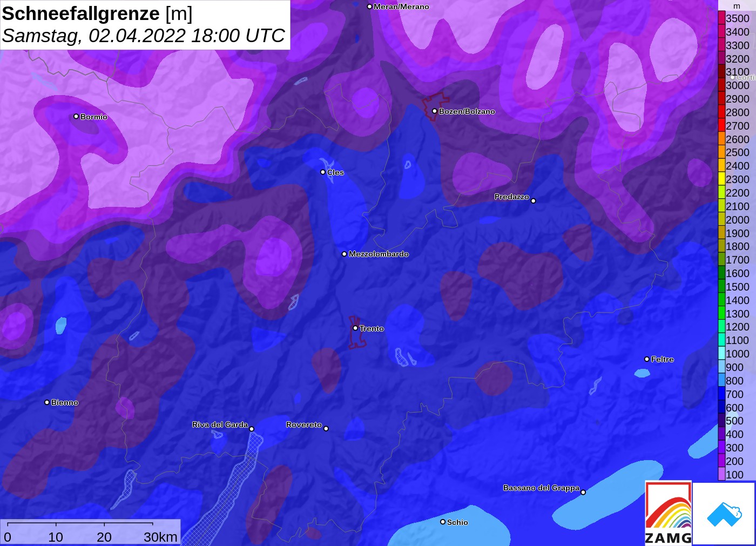Screen dimensions: 756x546
Task: Click the 100 violet legend swatch
Action: coord(721,474)
